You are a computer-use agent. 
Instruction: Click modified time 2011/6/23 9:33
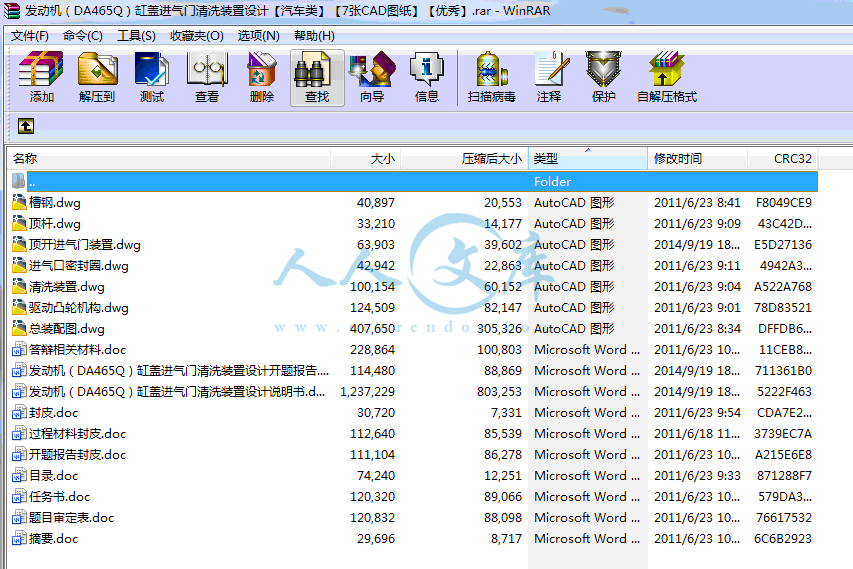[x=697, y=475]
